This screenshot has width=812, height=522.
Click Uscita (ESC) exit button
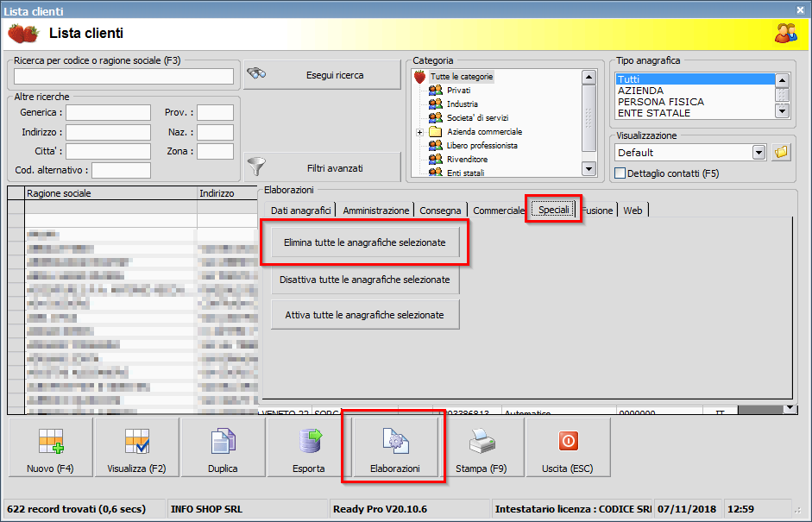tap(568, 448)
